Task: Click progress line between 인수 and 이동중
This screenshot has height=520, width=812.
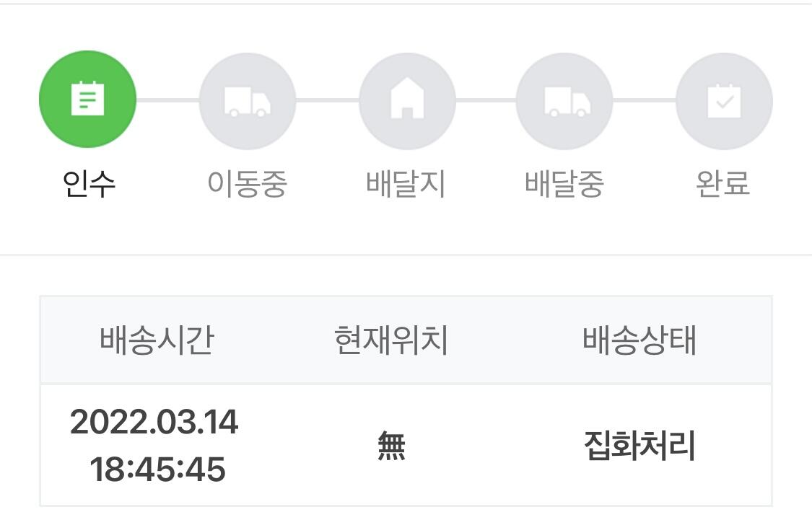Action: [167, 100]
